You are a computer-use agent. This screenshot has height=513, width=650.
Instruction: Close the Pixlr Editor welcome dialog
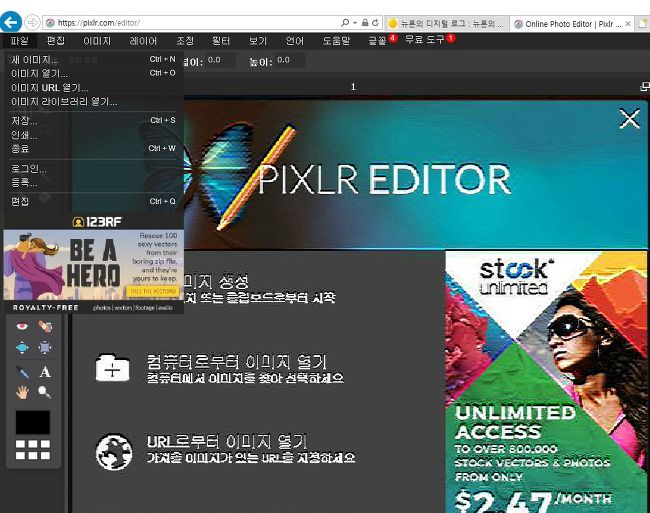coord(629,119)
